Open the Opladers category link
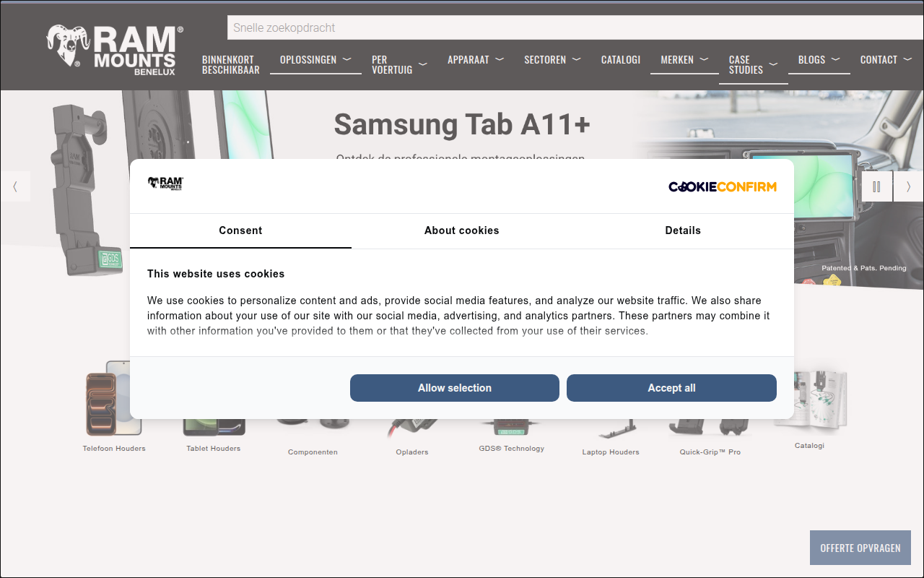This screenshot has height=578, width=924. [x=412, y=452]
